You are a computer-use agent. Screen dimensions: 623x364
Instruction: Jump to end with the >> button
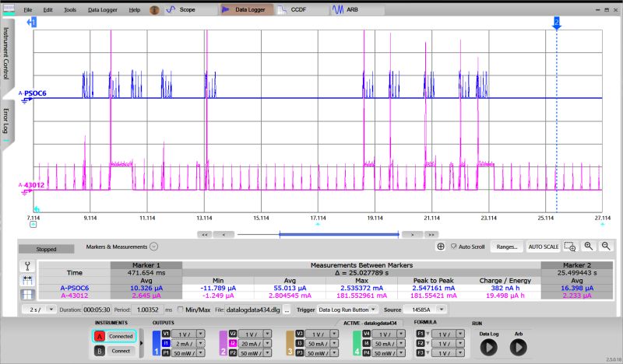[431, 235]
